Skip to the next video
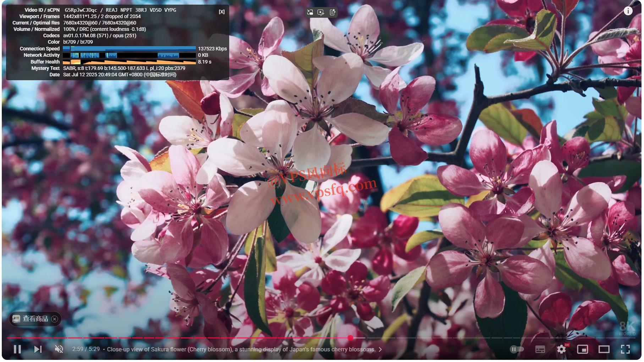Image resolution: width=644 pixels, height=362 pixels. (38, 349)
